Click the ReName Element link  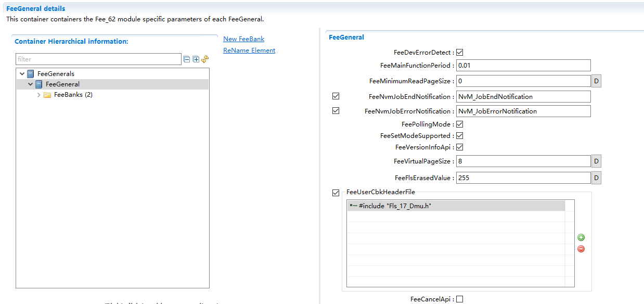pyautogui.click(x=249, y=50)
